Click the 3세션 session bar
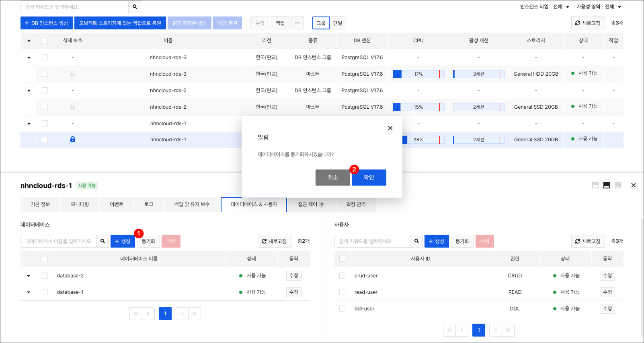This screenshot has height=343, width=644. pyautogui.click(x=479, y=74)
